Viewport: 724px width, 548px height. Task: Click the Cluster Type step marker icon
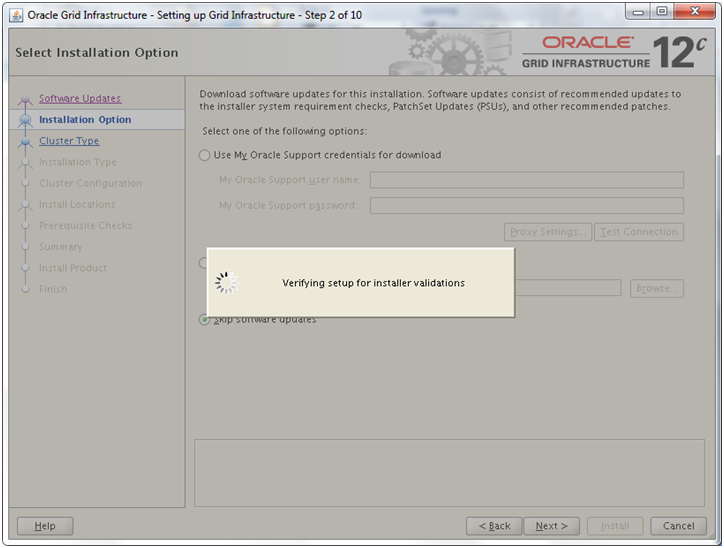[25, 142]
